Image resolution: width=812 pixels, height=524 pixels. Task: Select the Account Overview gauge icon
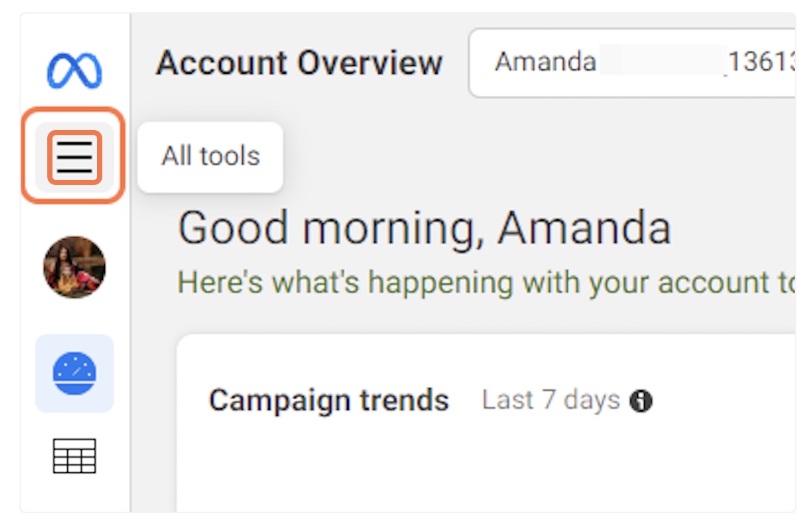click(x=74, y=373)
